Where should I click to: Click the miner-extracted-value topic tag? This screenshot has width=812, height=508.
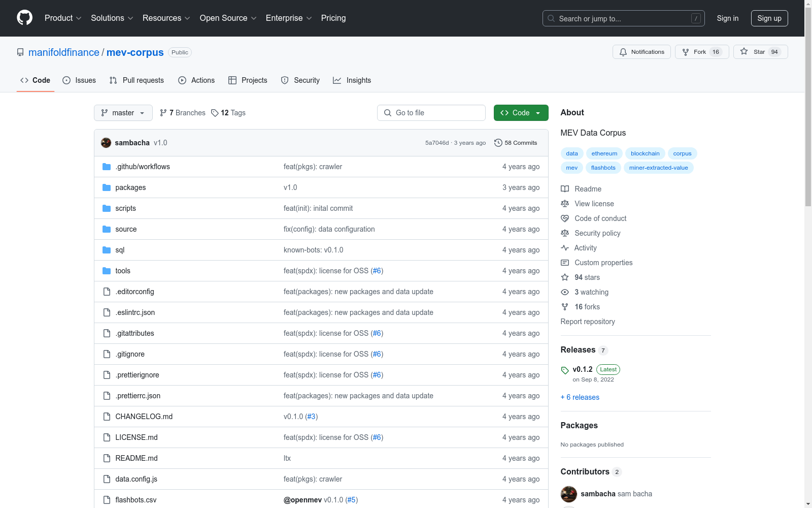(659, 168)
